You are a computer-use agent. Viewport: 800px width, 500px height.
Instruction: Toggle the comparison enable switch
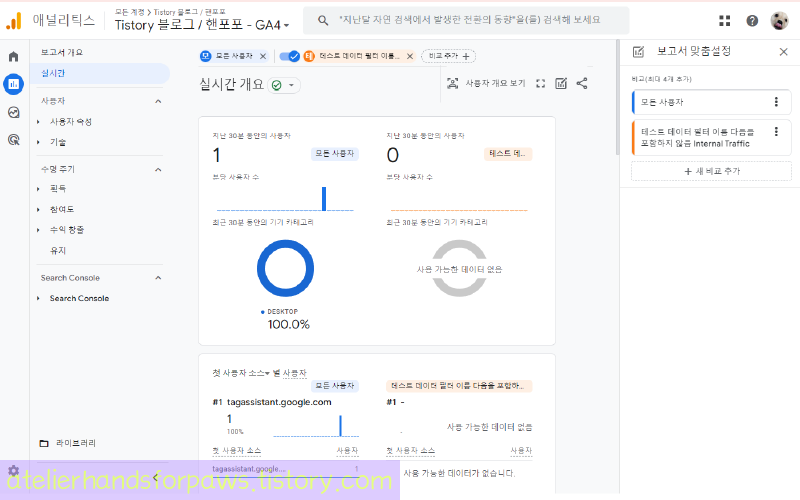point(289,56)
